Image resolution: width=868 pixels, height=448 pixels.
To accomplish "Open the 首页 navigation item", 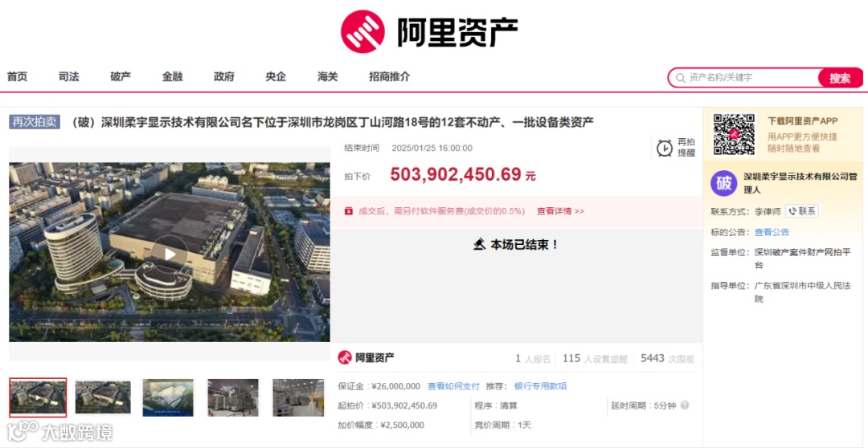I will [x=17, y=77].
